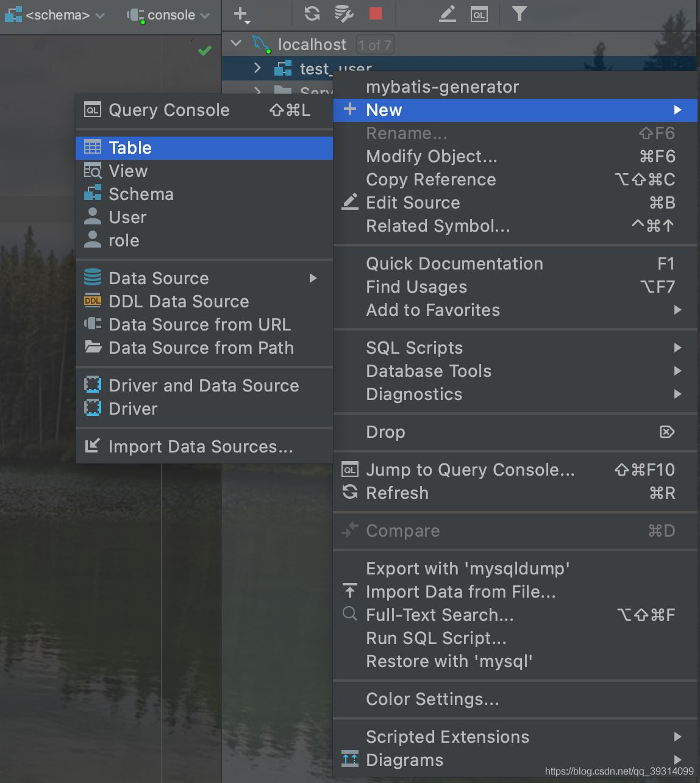Click the '1 of 7' schemas badge

pos(374,45)
